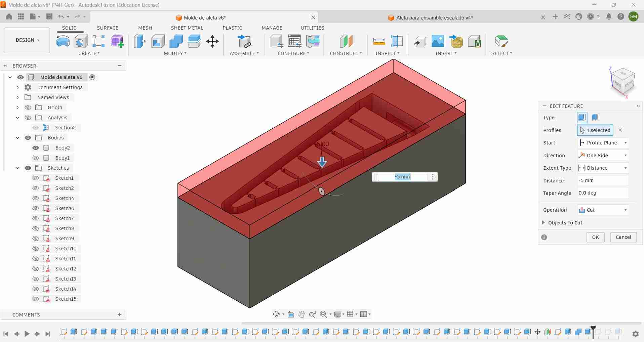644x342 pixels.
Task: Click the Select tool icon
Action: tap(501, 41)
